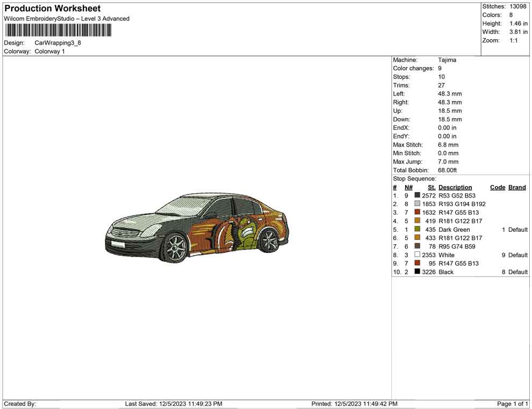
Task: Click the stitch count 95 in stop 9
Action: pos(432,264)
